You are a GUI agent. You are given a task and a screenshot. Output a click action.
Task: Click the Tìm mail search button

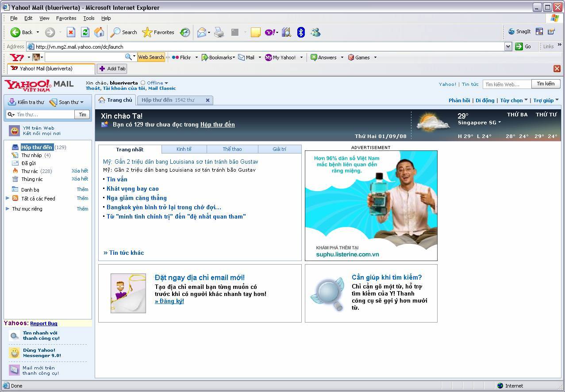point(83,115)
